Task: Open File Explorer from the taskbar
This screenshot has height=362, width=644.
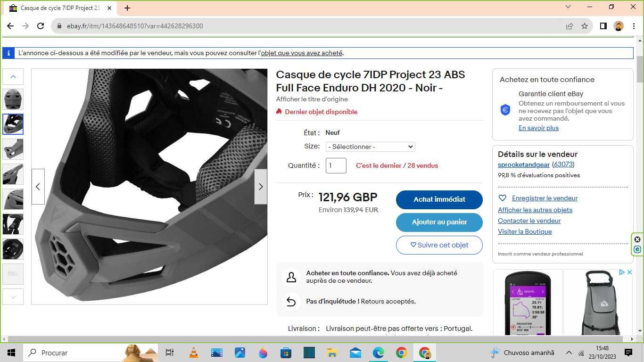Action: 332,353
